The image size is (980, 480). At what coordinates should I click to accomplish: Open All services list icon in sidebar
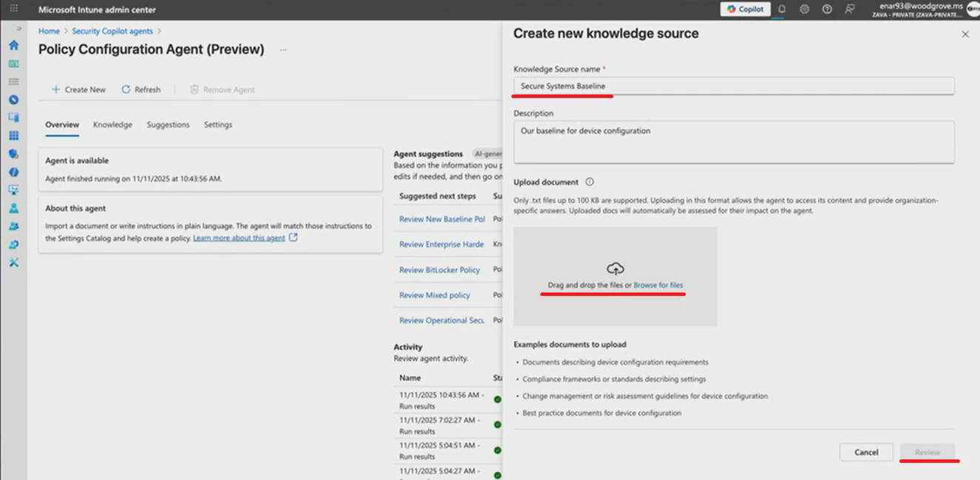[13, 81]
